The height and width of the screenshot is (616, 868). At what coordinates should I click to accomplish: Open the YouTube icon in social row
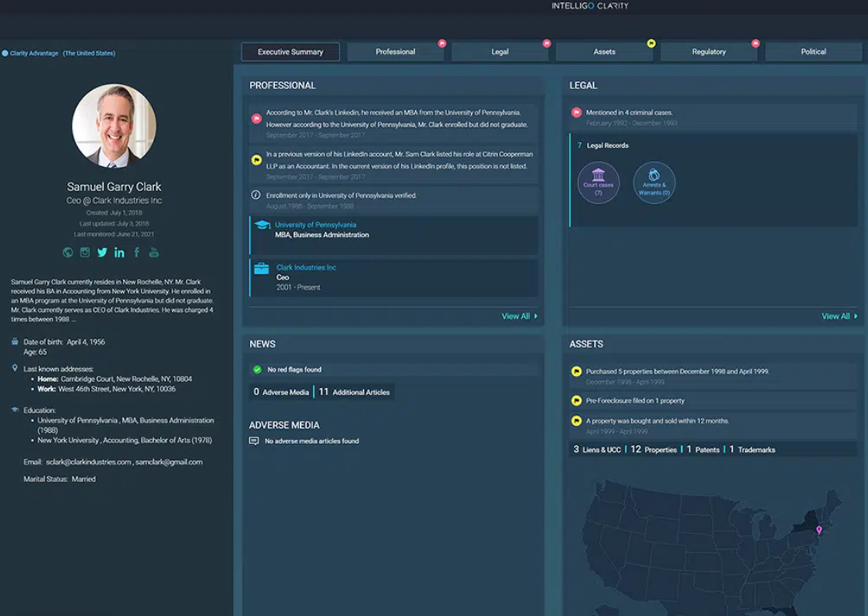coord(154,253)
